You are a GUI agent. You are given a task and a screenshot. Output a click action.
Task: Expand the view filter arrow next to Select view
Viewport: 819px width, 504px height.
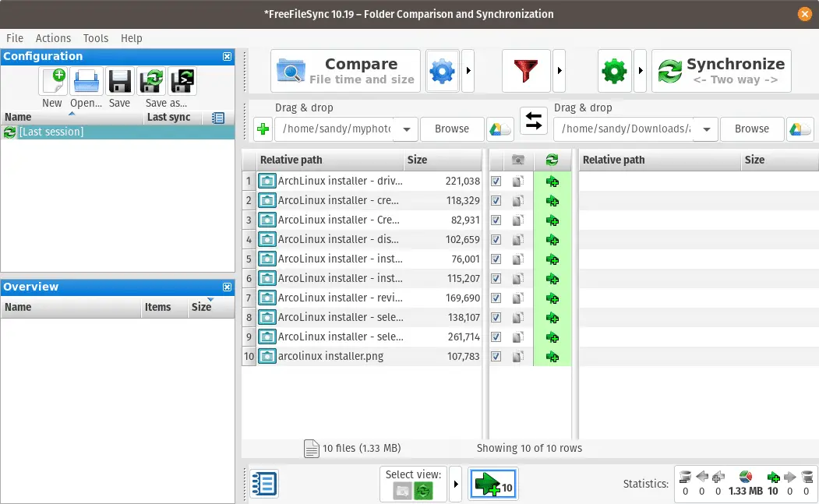[x=456, y=483]
